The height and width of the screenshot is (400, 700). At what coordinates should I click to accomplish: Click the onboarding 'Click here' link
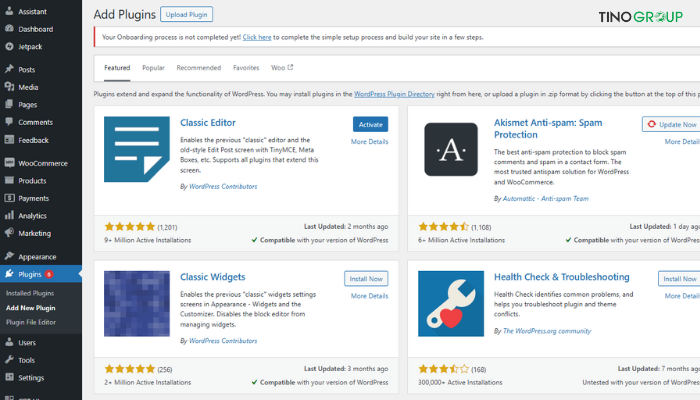[257, 37]
